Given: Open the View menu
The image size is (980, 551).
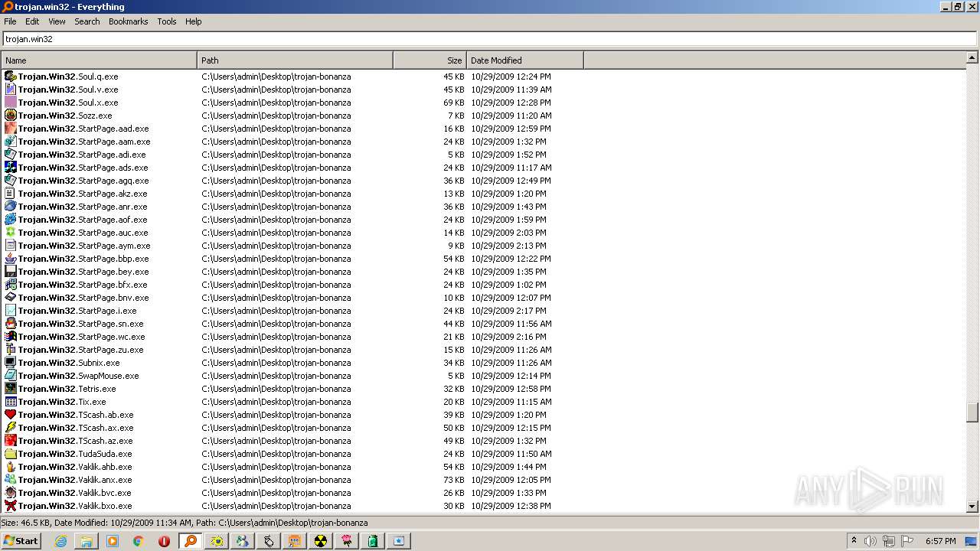Looking at the screenshot, I should click(57, 21).
